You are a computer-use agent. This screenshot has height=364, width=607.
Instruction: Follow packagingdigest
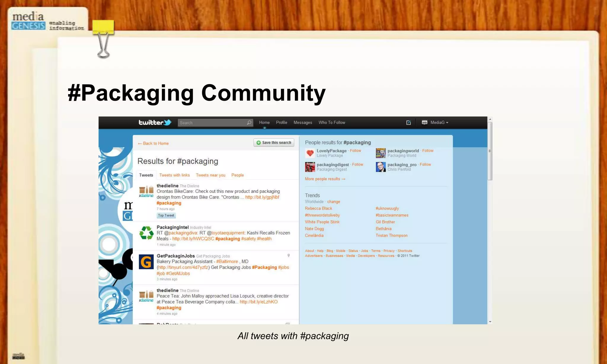(357, 165)
